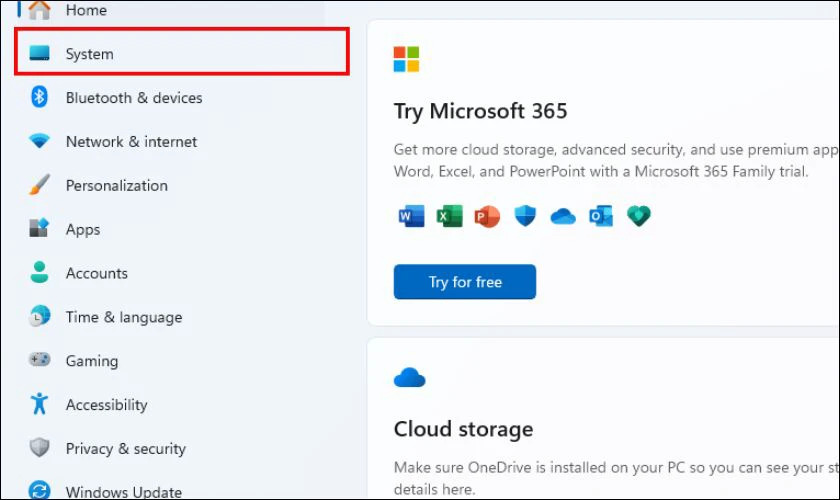Click the Excel app icon
840x500 pixels.
[449, 216]
